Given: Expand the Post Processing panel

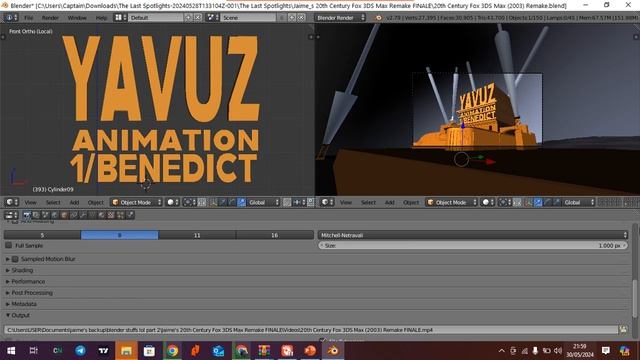Looking at the screenshot, I should pos(31,293).
